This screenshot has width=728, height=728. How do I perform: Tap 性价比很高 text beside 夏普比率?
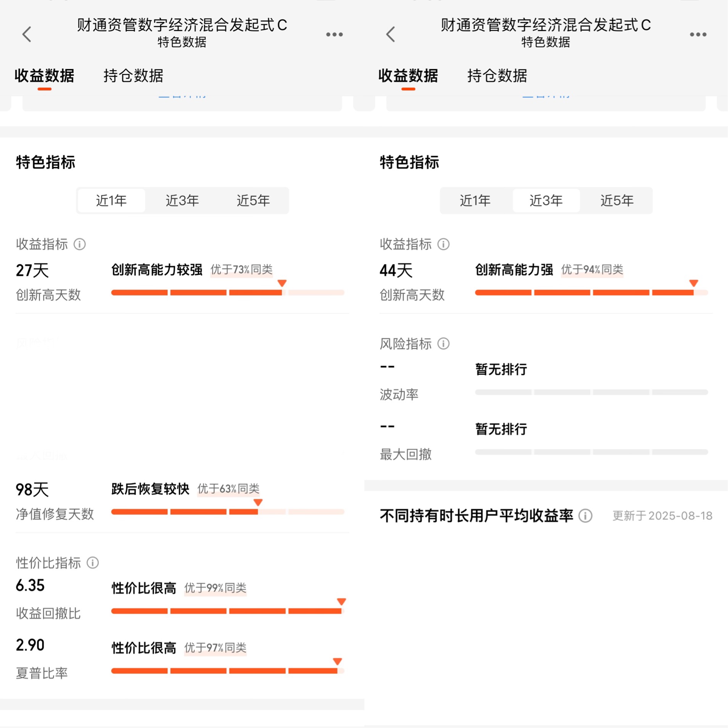[x=144, y=648]
